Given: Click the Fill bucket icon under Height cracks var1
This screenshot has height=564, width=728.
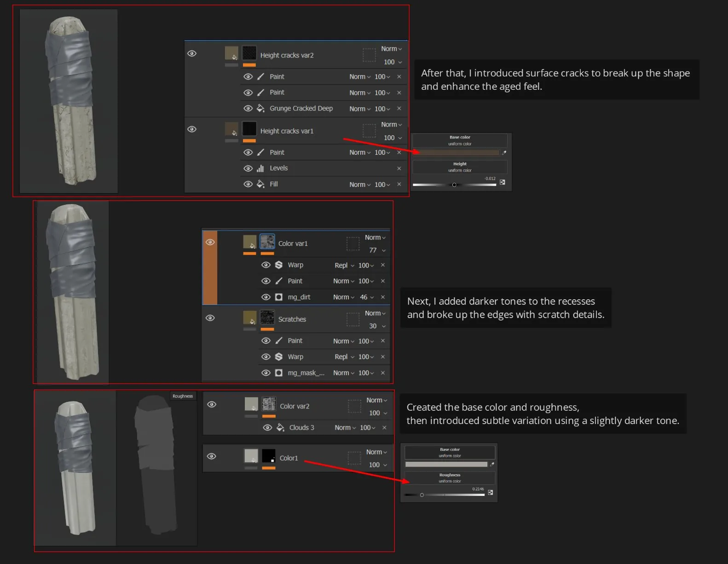Looking at the screenshot, I should [x=260, y=184].
